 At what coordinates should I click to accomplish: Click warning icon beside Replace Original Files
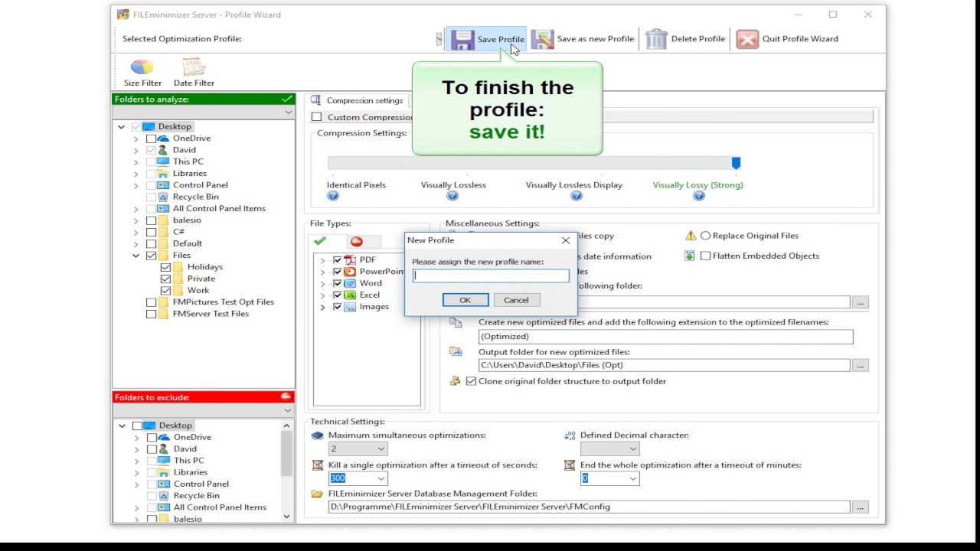pyautogui.click(x=691, y=236)
